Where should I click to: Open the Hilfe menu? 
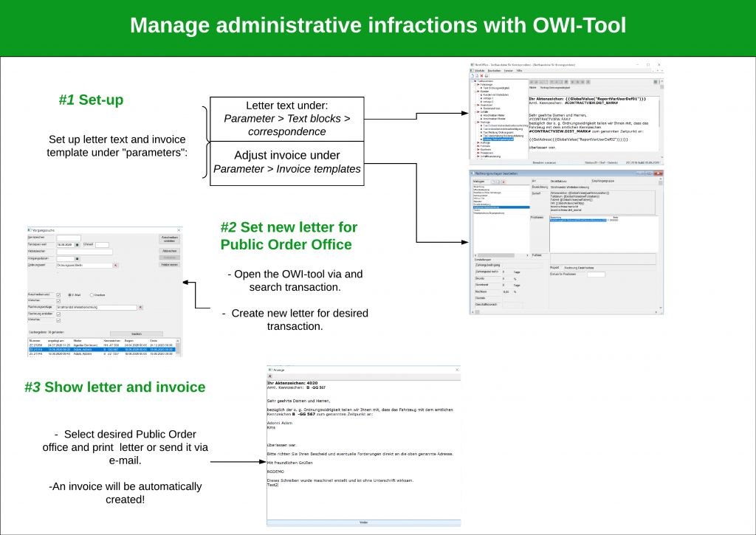point(519,71)
